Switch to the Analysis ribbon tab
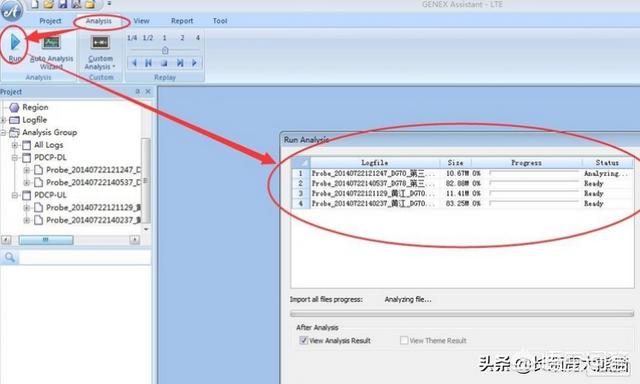Viewport: 640px width, 384px height. click(x=98, y=21)
